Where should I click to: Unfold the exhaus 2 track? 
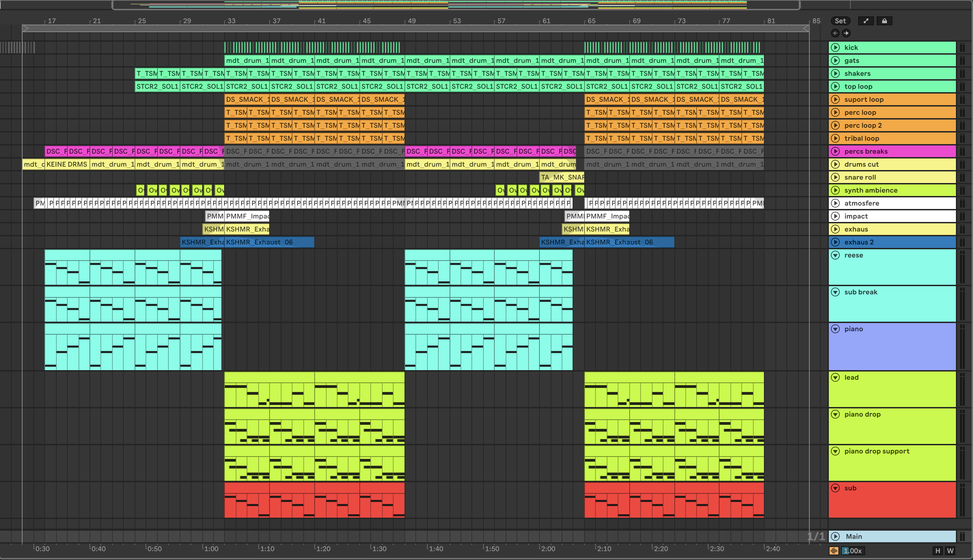tap(835, 242)
